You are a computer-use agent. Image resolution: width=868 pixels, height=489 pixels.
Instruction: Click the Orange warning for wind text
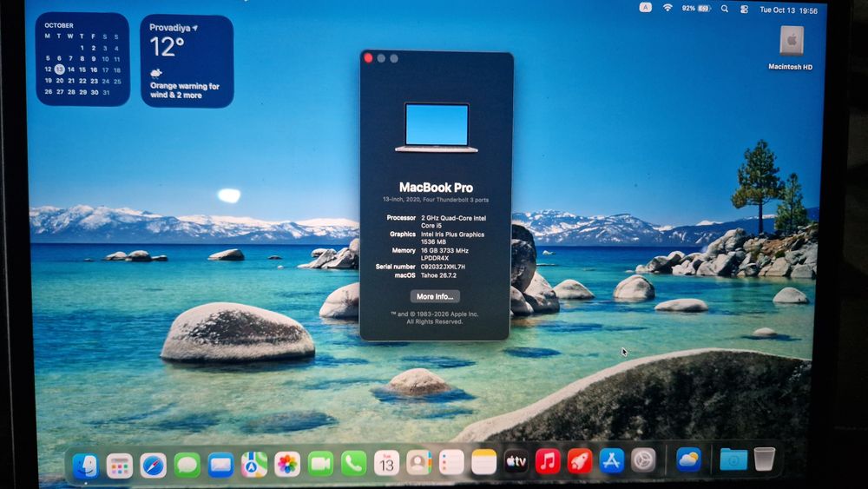(184, 90)
